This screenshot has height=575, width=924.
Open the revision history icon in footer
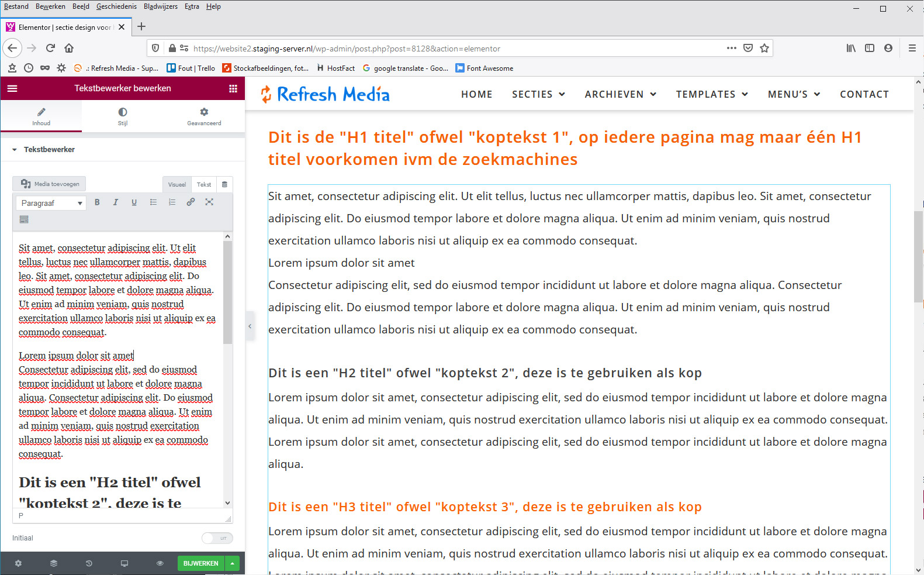point(89,563)
